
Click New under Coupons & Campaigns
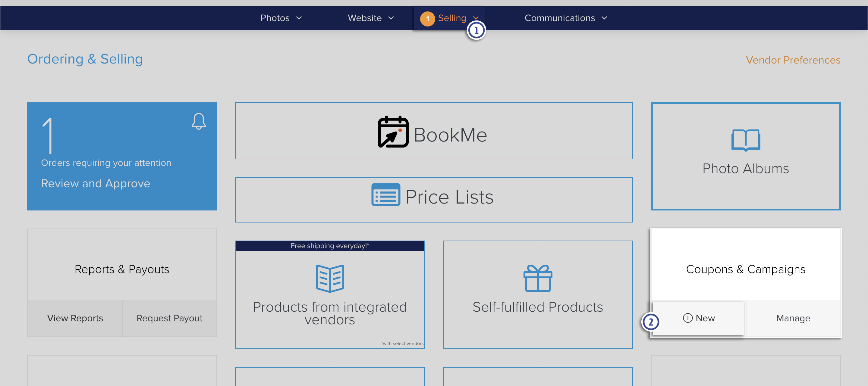699,318
